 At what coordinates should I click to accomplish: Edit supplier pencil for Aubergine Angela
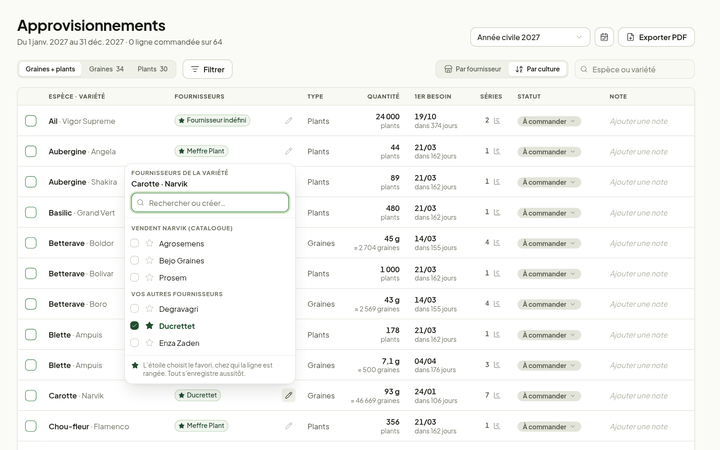(288, 151)
